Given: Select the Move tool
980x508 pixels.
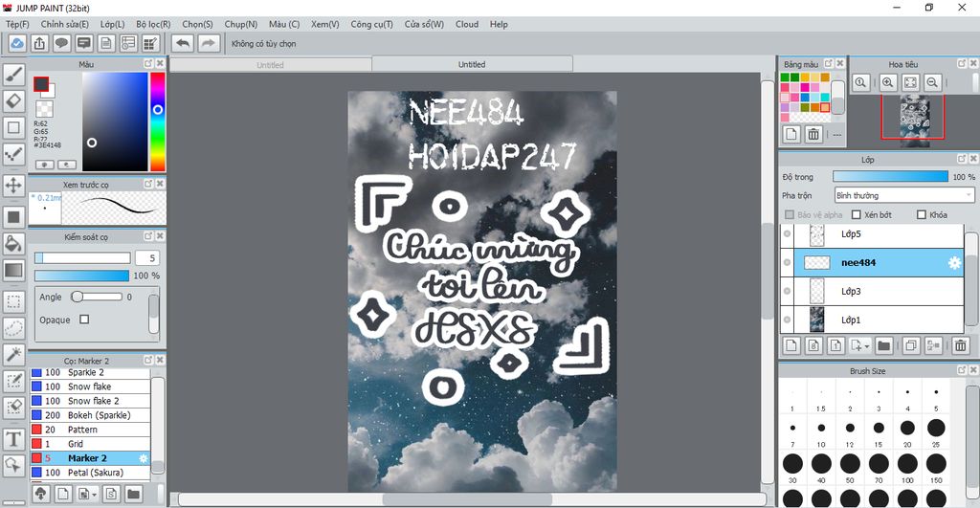Looking at the screenshot, I should 13,185.
